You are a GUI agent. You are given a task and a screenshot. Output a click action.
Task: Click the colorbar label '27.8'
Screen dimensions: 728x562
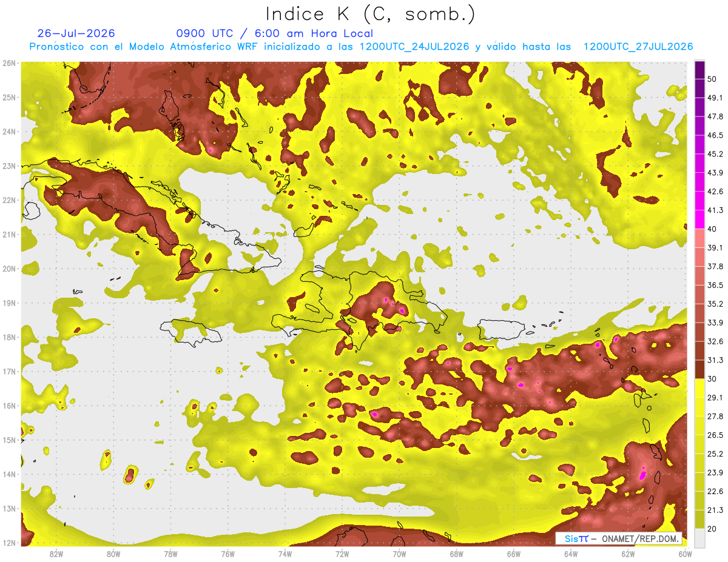coord(715,416)
